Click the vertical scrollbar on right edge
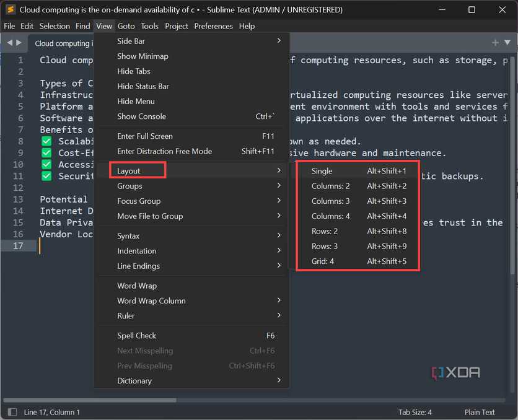 tap(512, 165)
